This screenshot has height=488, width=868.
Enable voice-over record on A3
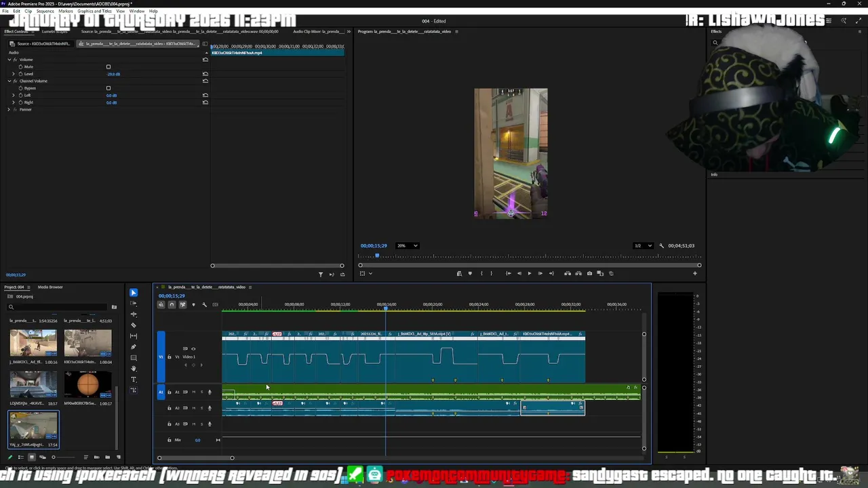210,424
